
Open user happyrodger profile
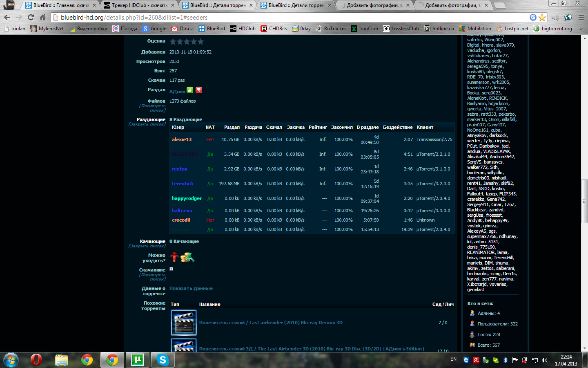pyautogui.click(x=187, y=198)
